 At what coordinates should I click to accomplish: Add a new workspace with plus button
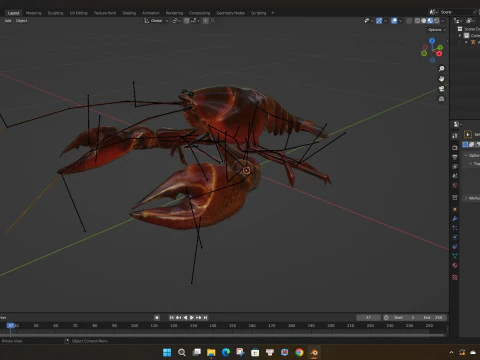tap(273, 13)
